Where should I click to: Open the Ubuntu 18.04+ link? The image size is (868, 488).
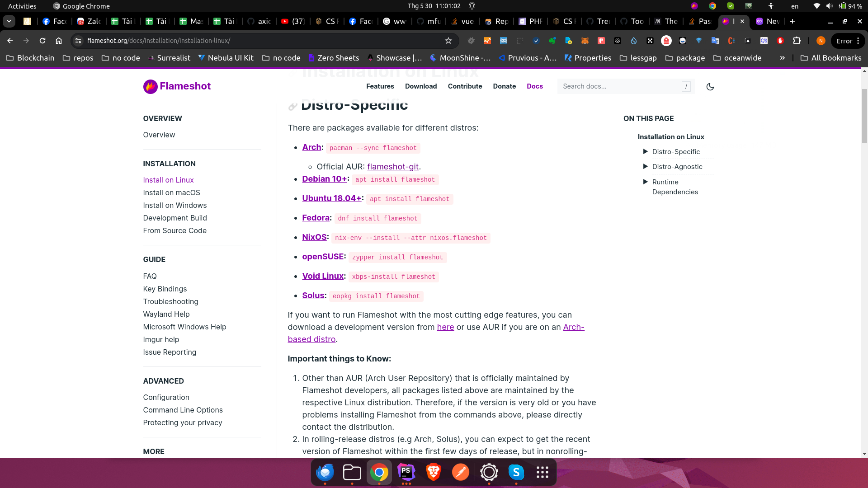pos(332,198)
